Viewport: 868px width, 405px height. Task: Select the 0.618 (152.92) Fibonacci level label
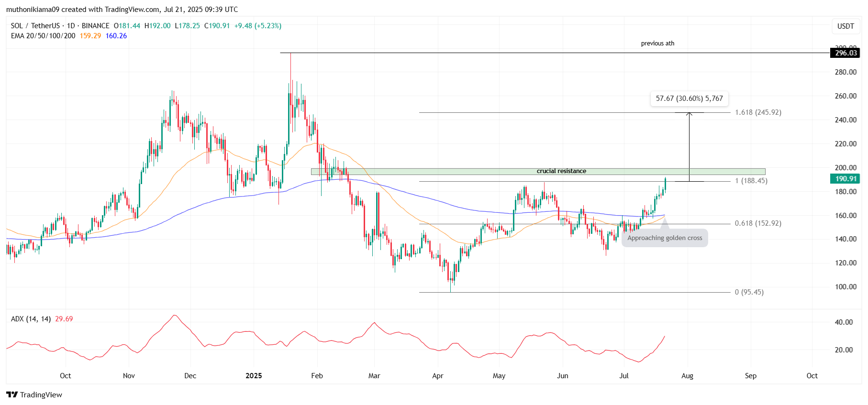(757, 223)
